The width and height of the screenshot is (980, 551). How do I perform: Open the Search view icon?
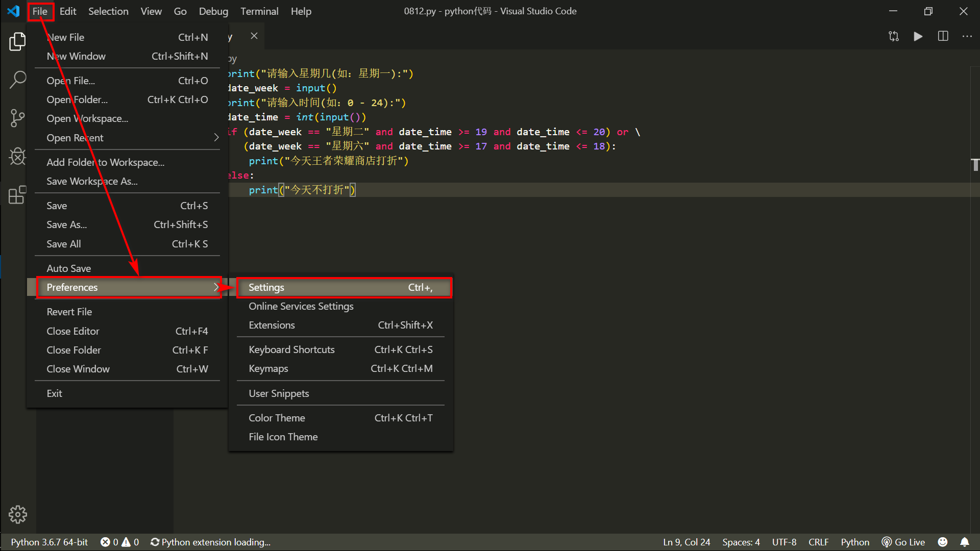click(x=17, y=80)
